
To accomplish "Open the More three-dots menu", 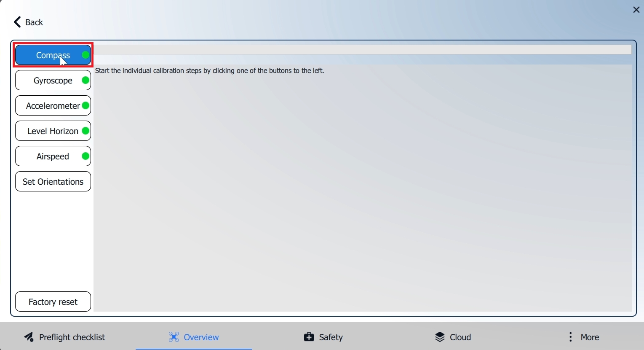I will (x=571, y=337).
